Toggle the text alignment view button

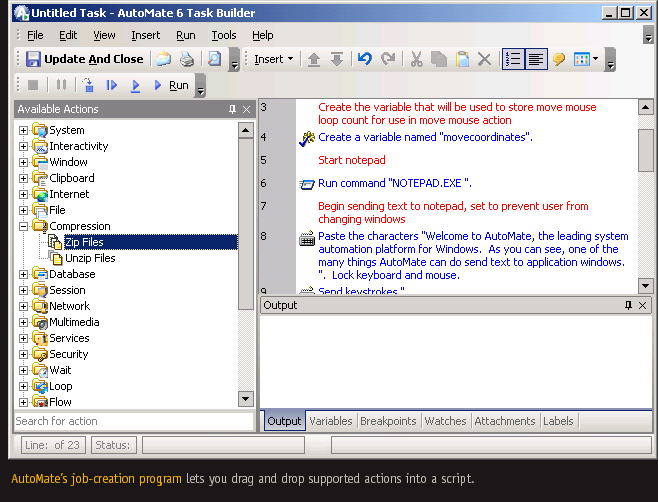pyautogui.click(x=537, y=59)
